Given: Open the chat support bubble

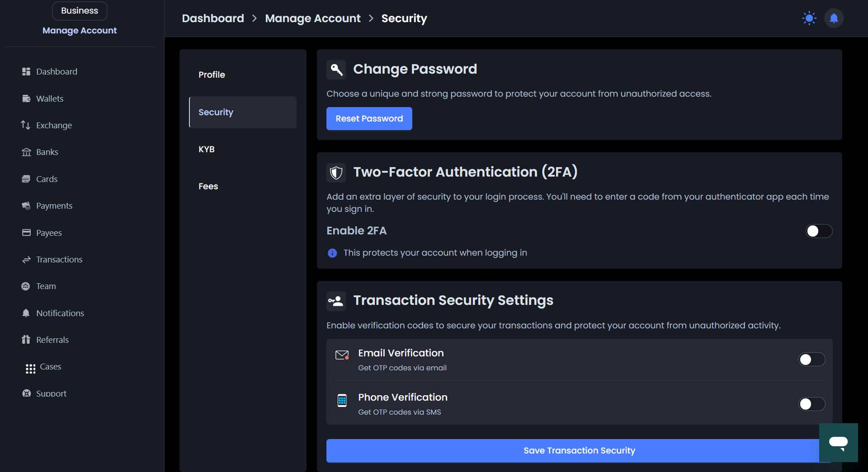Looking at the screenshot, I should 839,443.
